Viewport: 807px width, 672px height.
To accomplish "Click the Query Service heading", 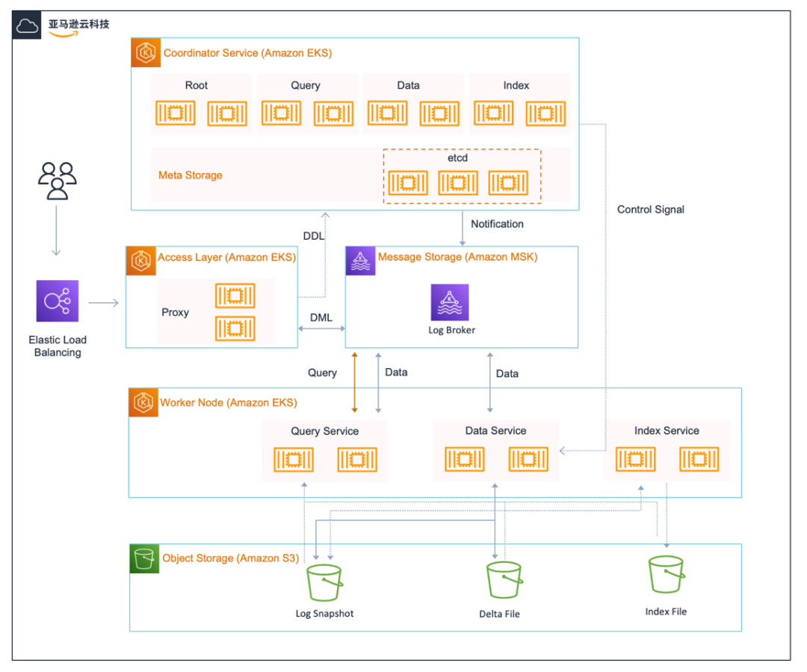I will tap(325, 431).
